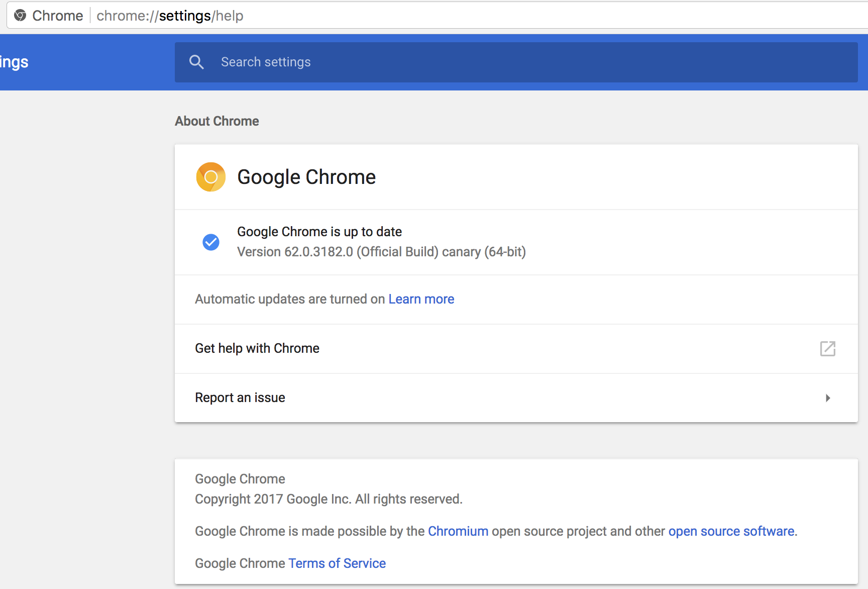This screenshot has height=589, width=868.
Task: Open the Chromium project link
Action: click(458, 531)
